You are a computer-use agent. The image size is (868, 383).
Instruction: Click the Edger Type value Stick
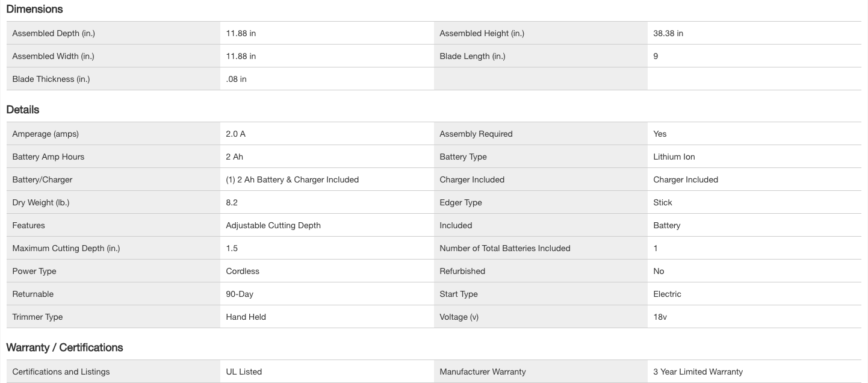click(x=663, y=203)
